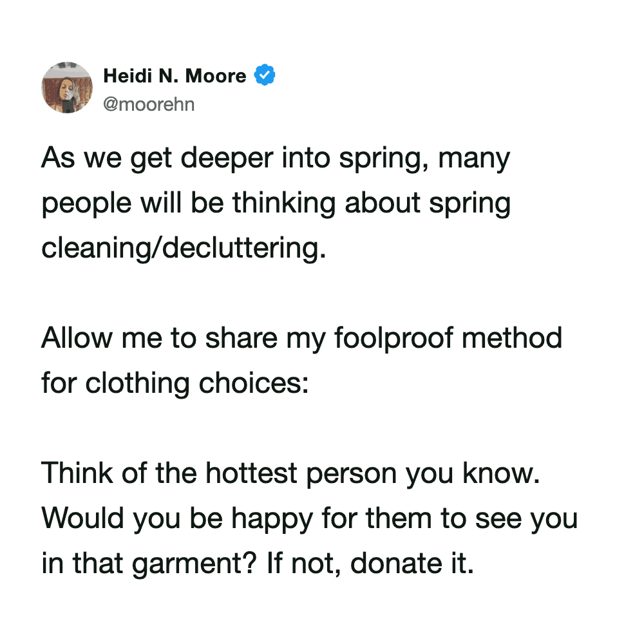The image size is (644, 644).
Task: Click the line starting "Allow me to share"
Action: coord(301,339)
